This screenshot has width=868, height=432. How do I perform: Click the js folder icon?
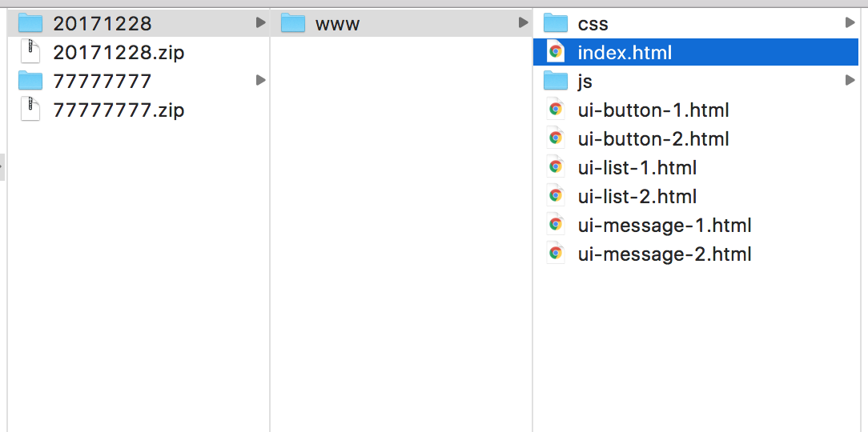(556, 81)
